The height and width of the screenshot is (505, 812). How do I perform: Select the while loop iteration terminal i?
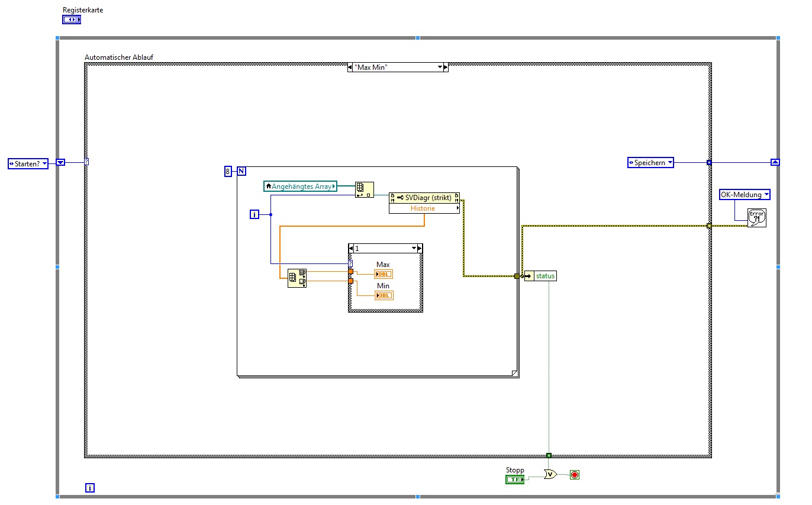pyautogui.click(x=90, y=488)
